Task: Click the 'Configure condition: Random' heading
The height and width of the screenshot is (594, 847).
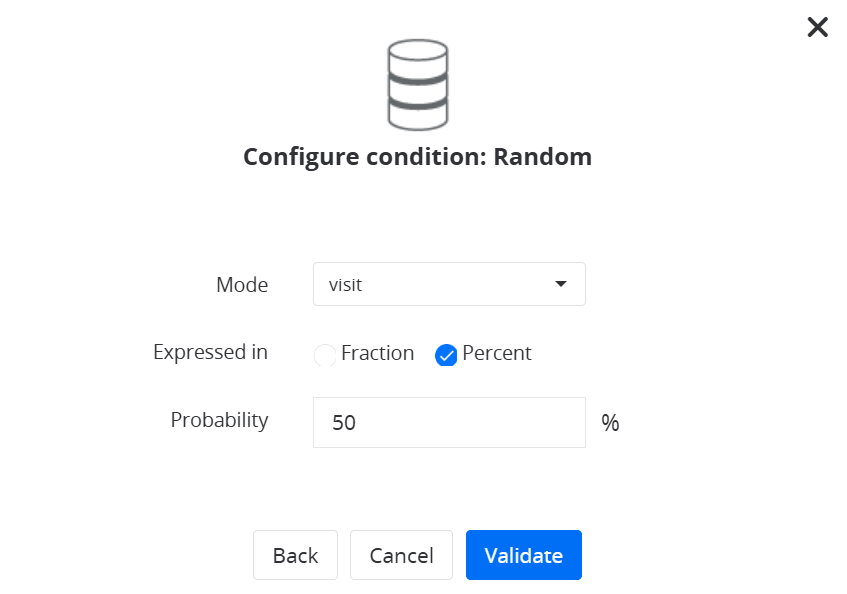Action: point(417,157)
